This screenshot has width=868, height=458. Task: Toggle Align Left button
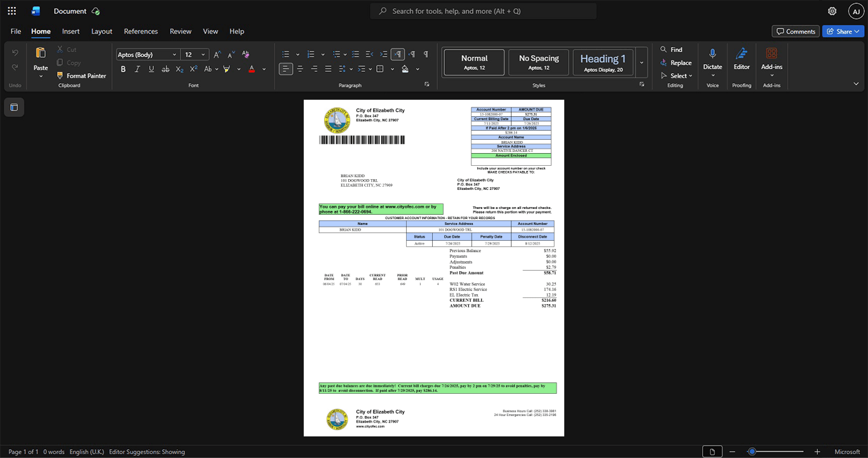click(286, 69)
